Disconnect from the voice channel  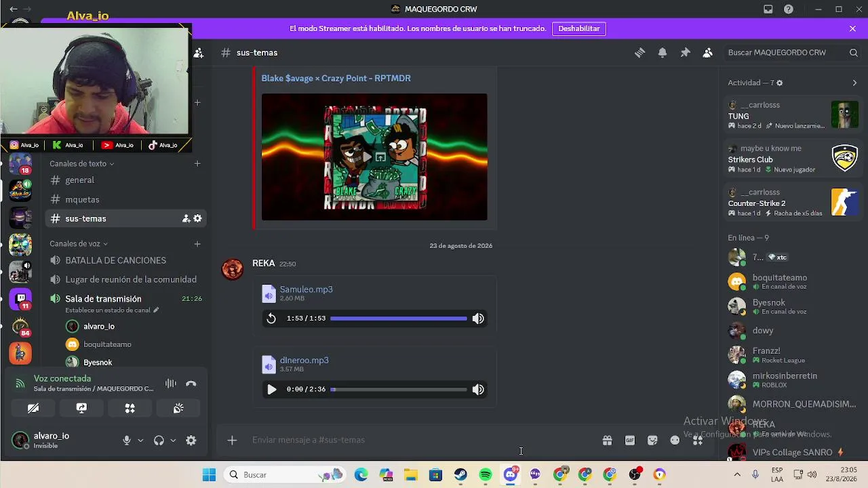[x=191, y=384]
